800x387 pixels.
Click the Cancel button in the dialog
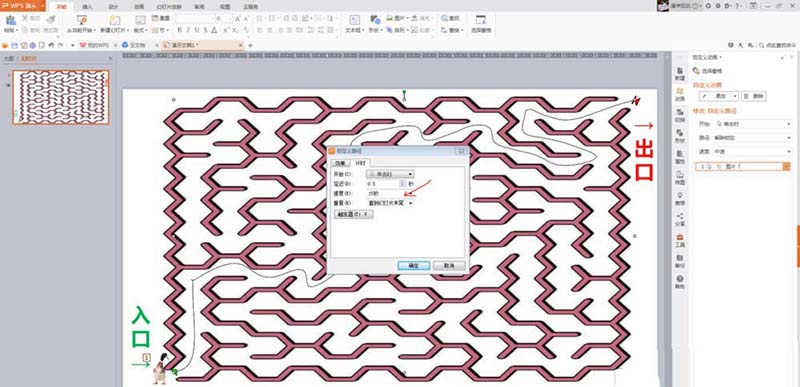click(449, 266)
